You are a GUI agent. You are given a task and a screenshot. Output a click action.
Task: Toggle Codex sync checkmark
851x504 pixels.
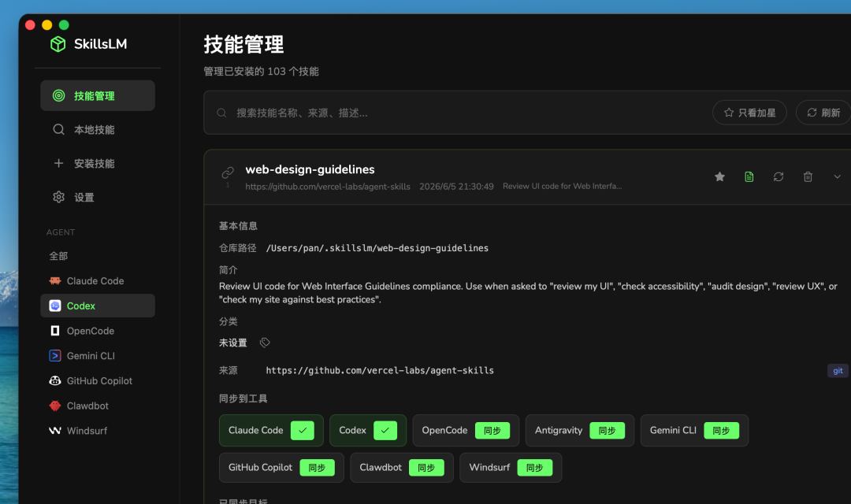coord(385,430)
